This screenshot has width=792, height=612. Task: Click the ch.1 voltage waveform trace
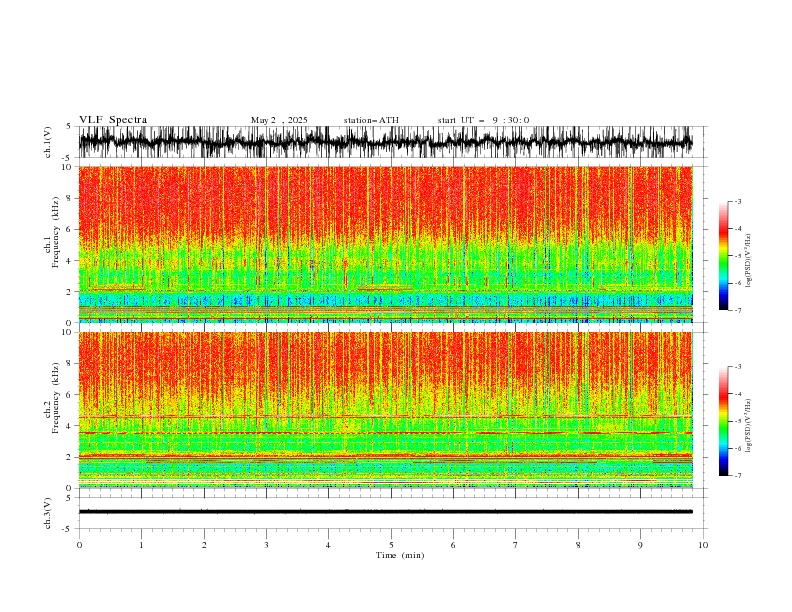pos(386,142)
